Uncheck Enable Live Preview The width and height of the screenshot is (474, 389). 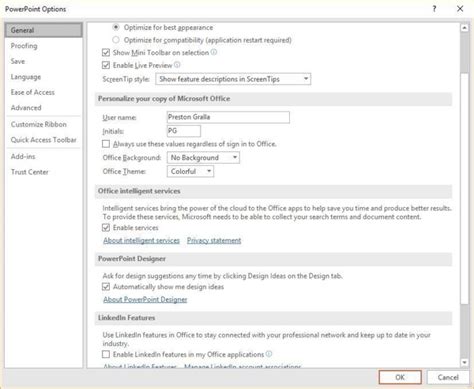[106, 65]
